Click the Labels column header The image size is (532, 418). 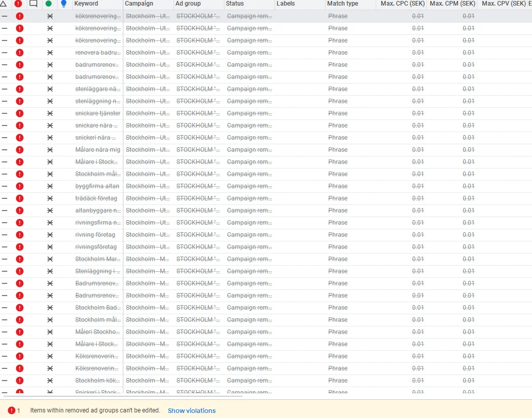coord(286,4)
